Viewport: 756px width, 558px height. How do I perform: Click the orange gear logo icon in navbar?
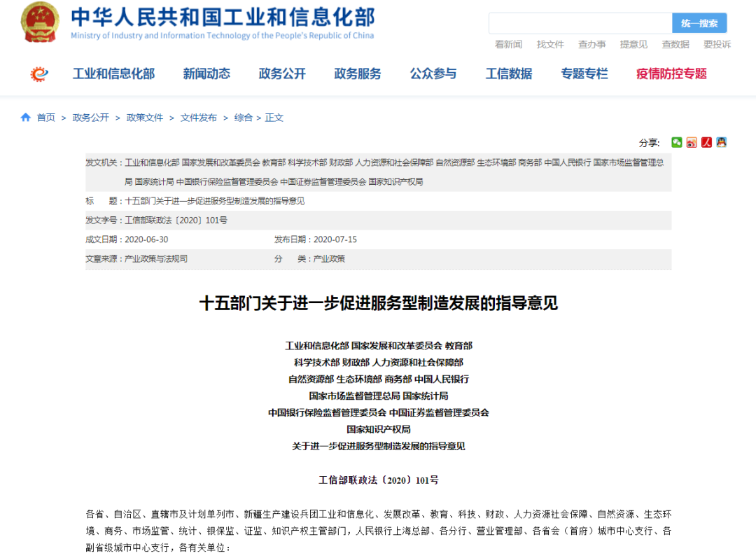coord(39,74)
